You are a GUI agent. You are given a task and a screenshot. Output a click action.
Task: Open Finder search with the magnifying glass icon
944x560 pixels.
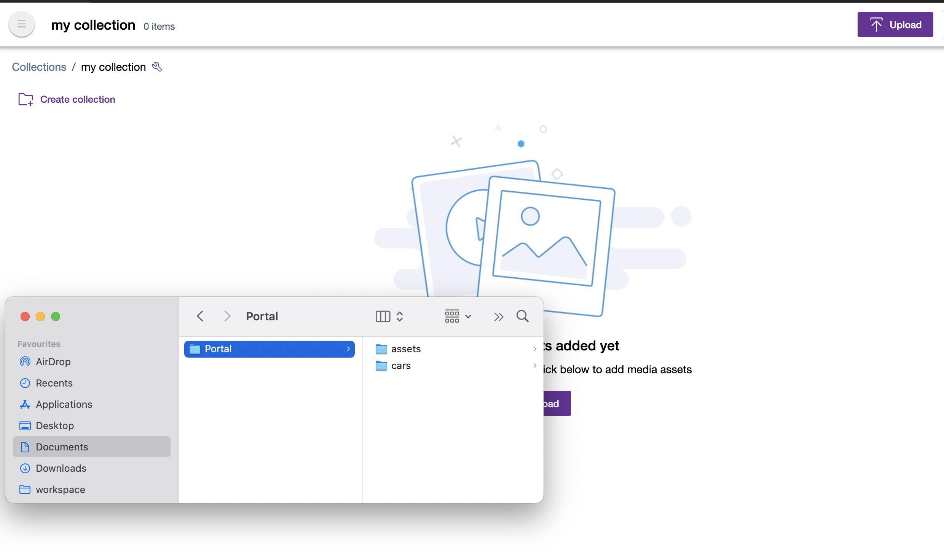pos(522,316)
